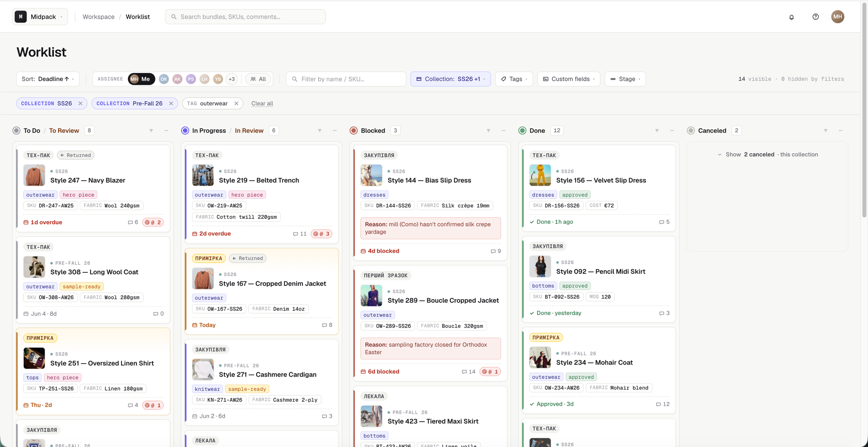Open Done column filter icon
The width and height of the screenshot is (868, 447).
click(x=657, y=131)
